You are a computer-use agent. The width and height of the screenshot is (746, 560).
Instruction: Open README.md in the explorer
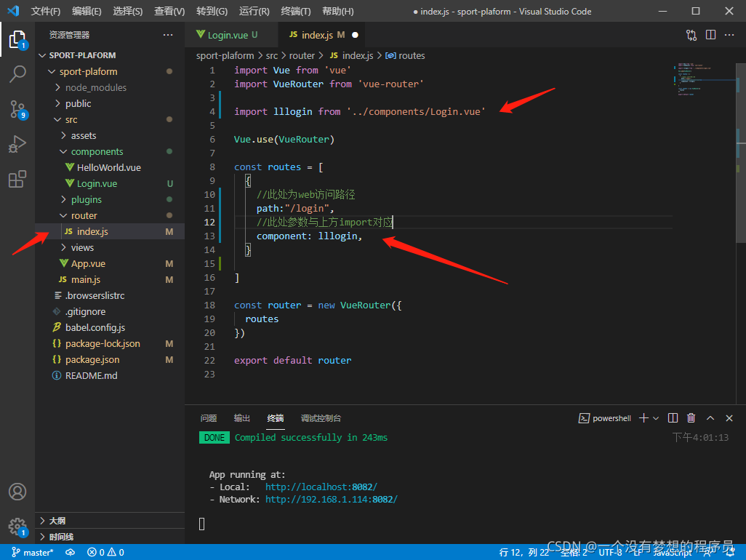click(92, 375)
